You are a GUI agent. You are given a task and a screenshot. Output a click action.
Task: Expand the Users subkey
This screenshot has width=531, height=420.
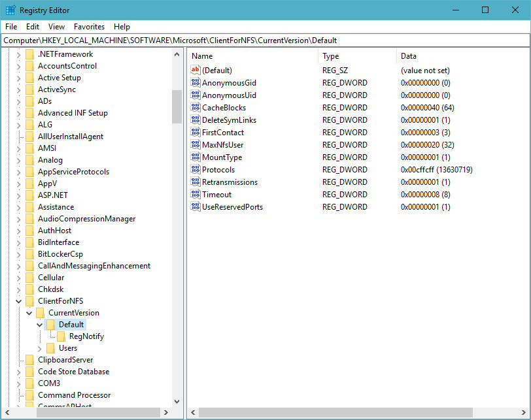(39, 348)
